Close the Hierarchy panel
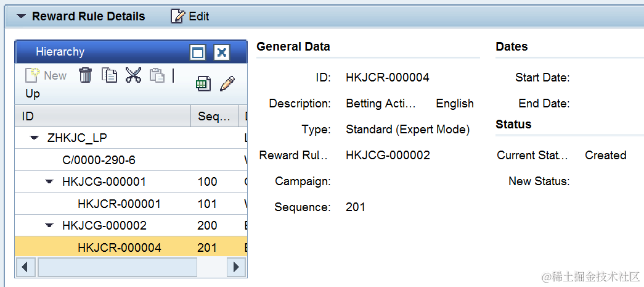This screenshot has width=644, height=287. coord(222,52)
